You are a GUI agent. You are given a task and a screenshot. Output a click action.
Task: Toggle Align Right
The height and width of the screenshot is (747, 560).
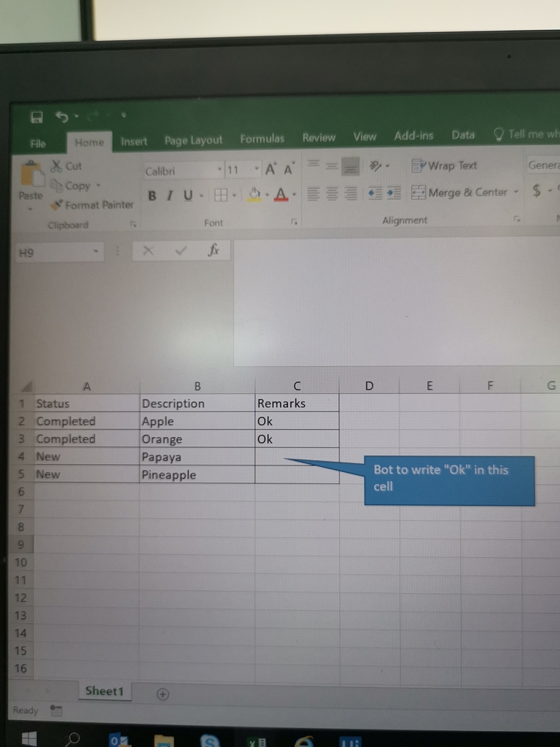coord(351,193)
